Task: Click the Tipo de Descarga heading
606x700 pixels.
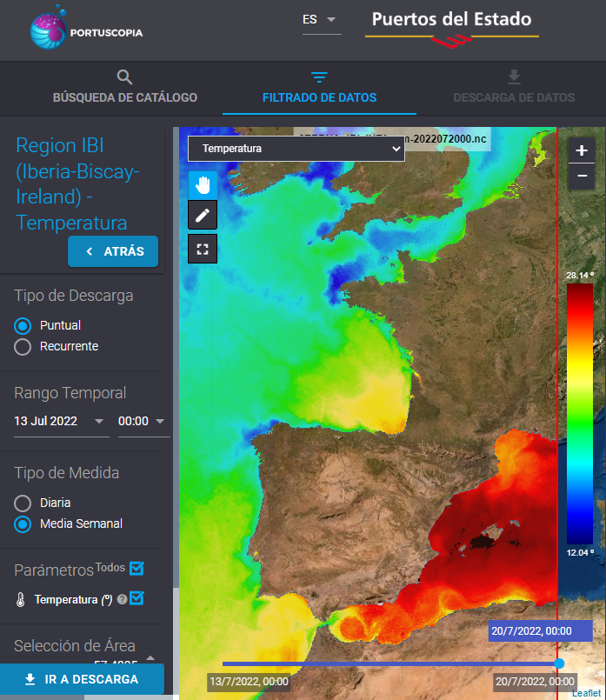Action: (x=74, y=296)
